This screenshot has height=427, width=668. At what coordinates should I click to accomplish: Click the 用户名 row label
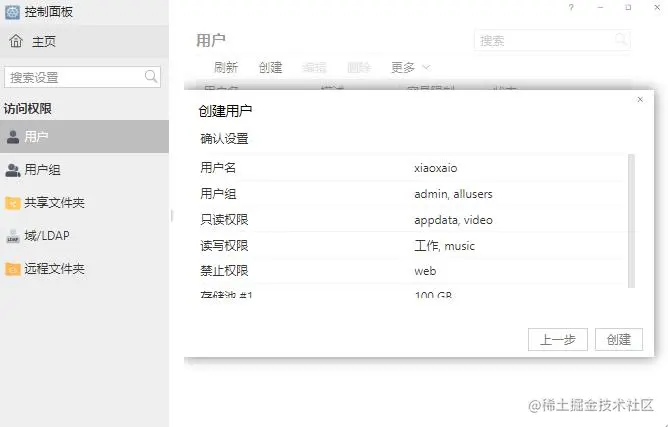218,168
